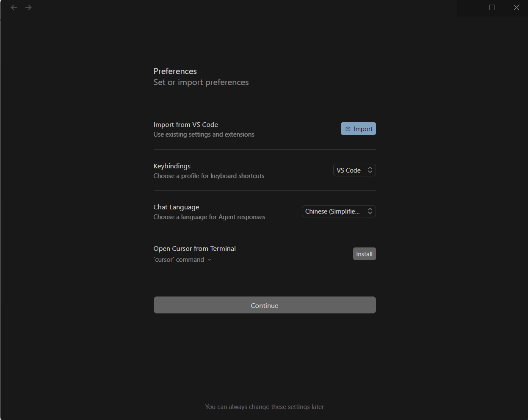Minimize the Cursor window

[x=469, y=8]
